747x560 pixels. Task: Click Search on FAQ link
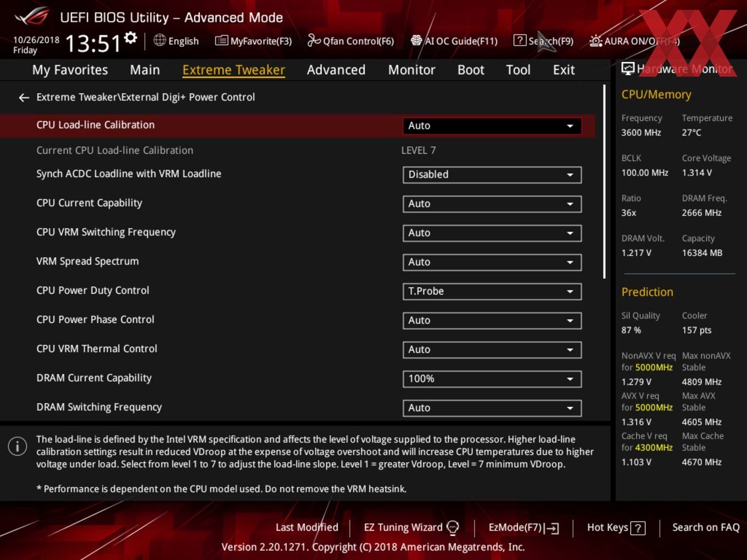tap(706, 527)
